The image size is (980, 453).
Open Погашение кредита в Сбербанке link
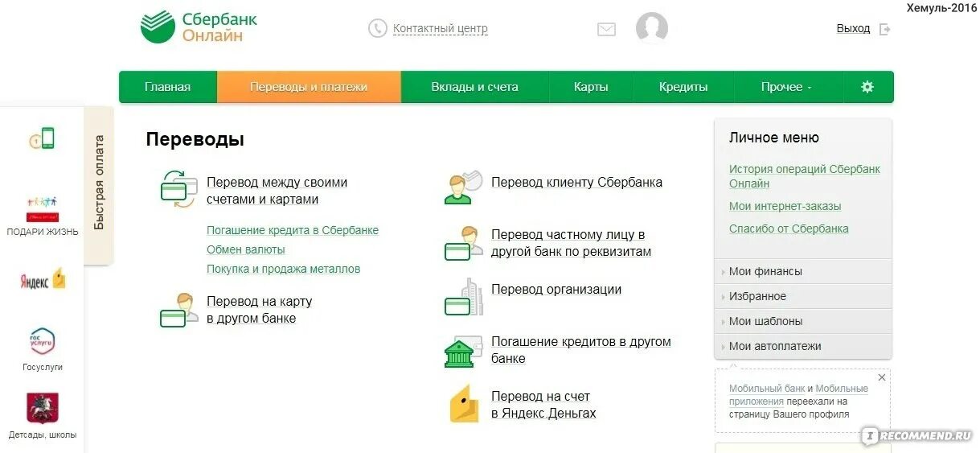coord(293,230)
